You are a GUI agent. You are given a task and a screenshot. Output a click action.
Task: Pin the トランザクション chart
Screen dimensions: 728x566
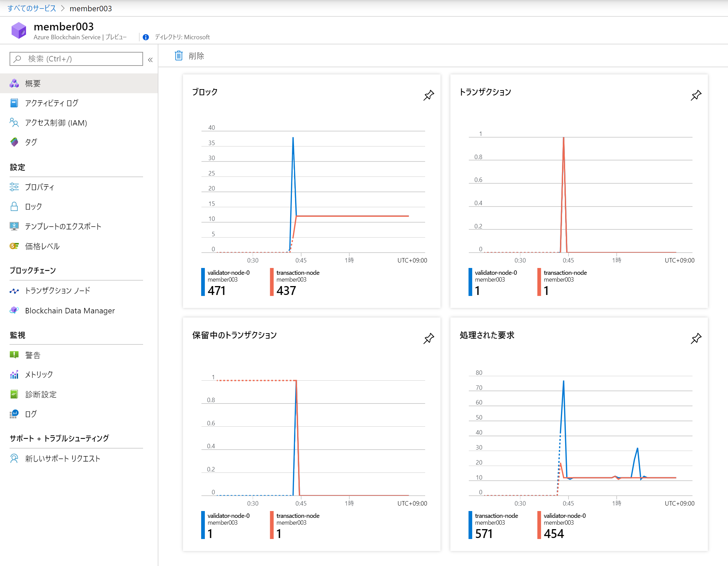click(x=696, y=95)
